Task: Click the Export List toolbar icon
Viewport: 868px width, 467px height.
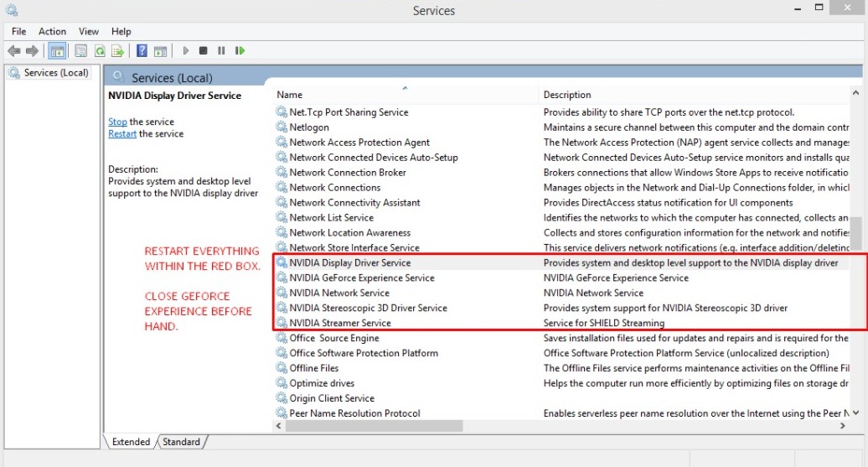Action: 118,51
